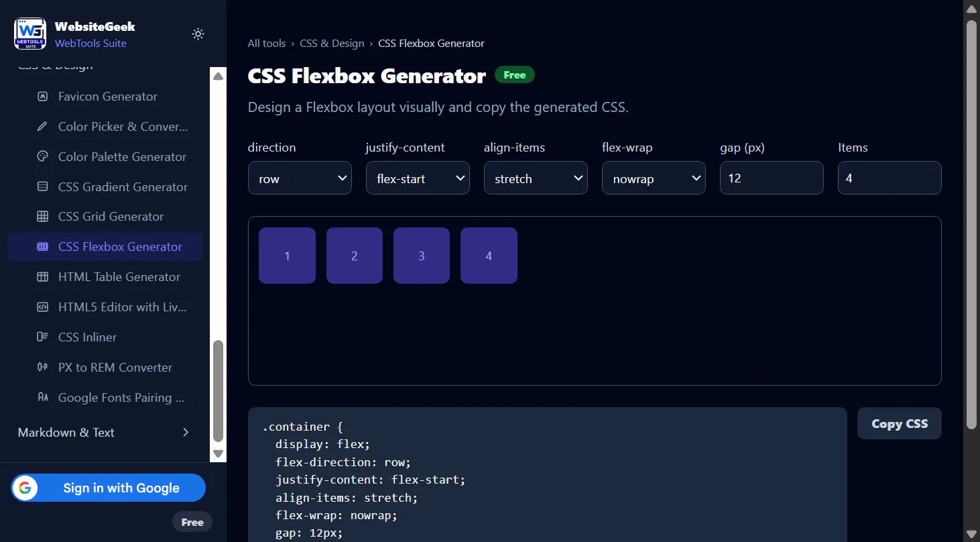Open CSS Inliner tool
This screenshot has height=542, width=980.
click(x=105, y=337)
